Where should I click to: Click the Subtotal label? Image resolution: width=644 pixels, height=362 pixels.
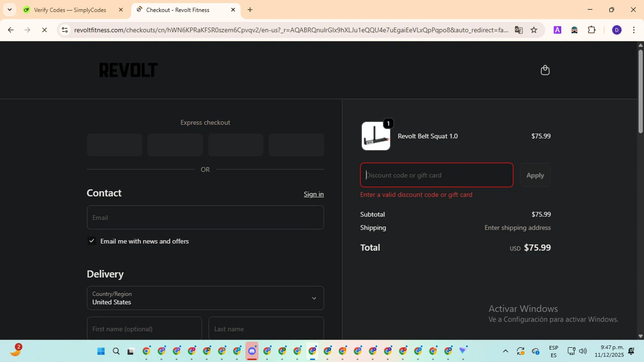point(372,214)
